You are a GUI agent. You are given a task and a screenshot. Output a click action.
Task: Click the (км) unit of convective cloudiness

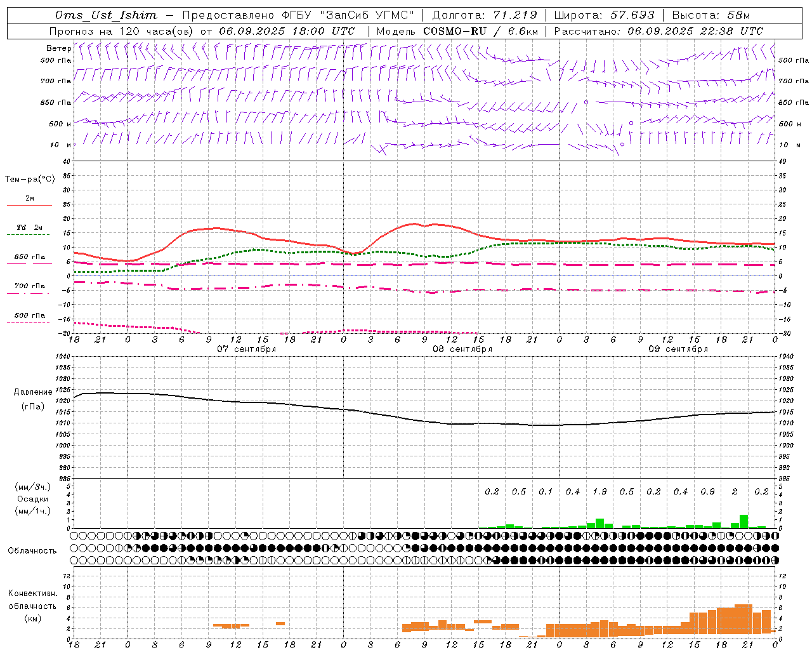point(32,618)
